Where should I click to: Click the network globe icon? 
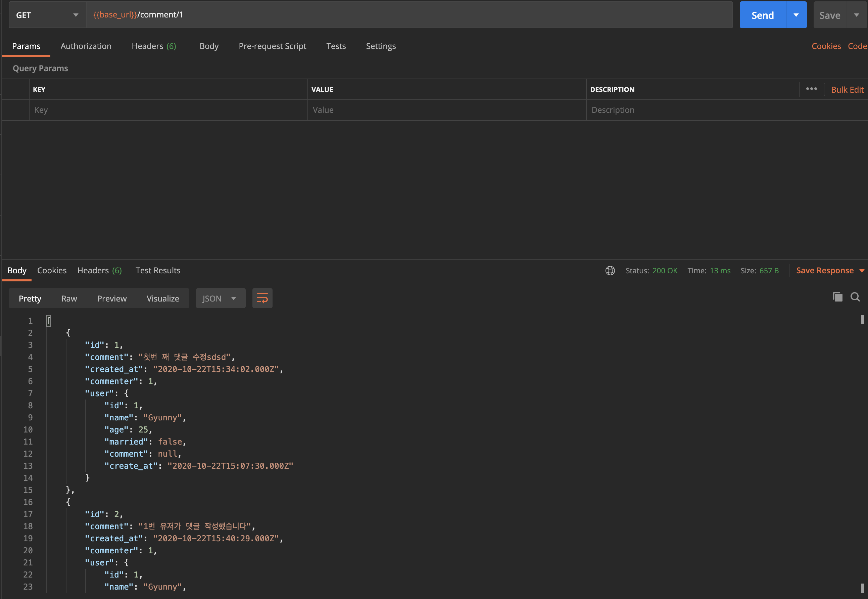tap(610, 271)
